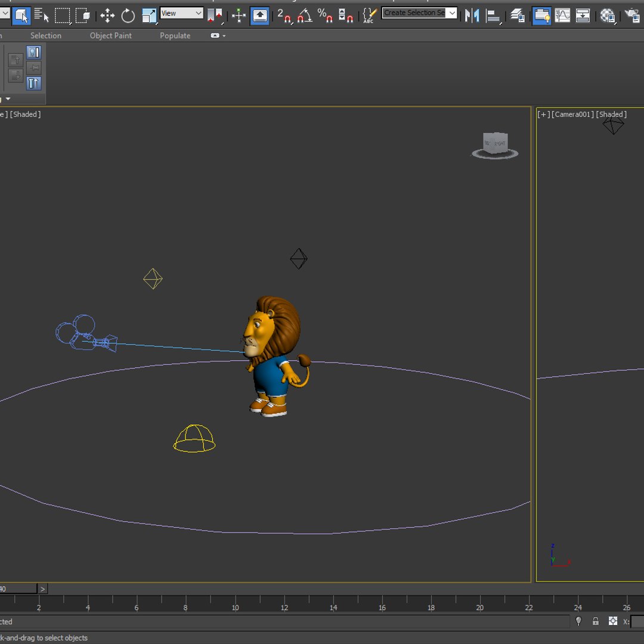Open the Shaded menu of main viewport
This screenshot has height=644, width=644.
(x=25, y=114)
